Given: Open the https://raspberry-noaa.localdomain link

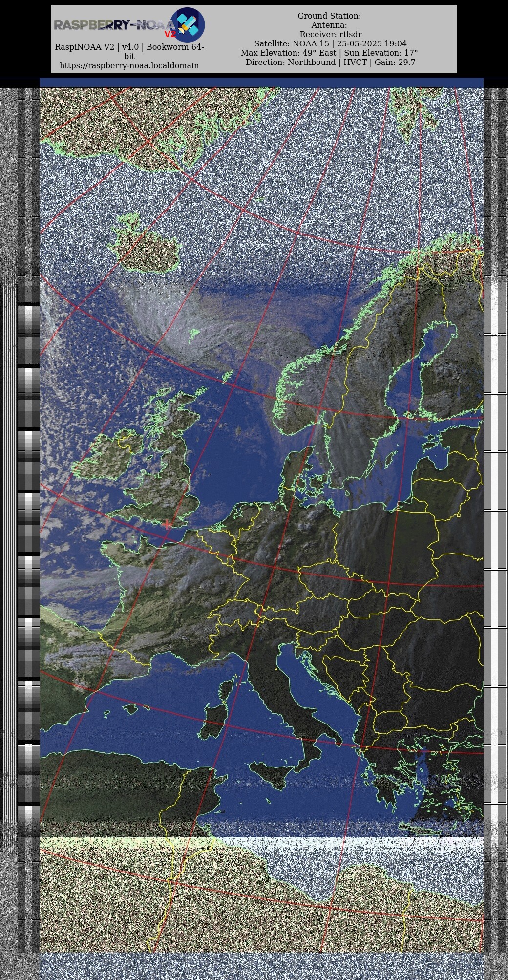Looking at the screenshot, I should click(x=129, y=65).
